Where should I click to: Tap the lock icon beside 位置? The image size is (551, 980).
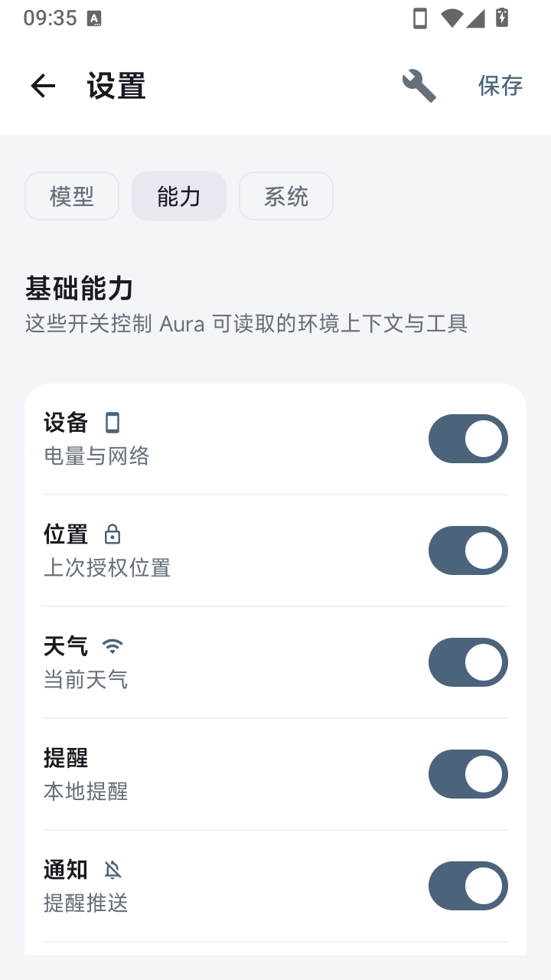point(112,534)
